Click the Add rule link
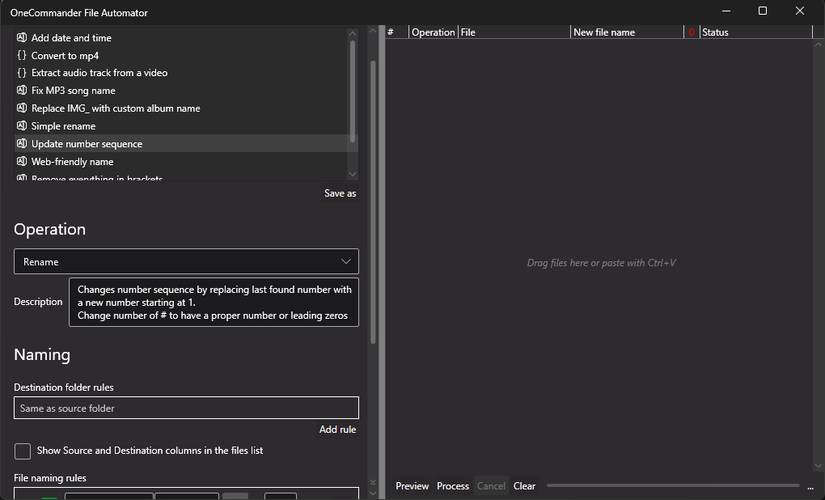The width and height of the screenshot is (825, 500). pyautogui.click(x=337, y=429)
